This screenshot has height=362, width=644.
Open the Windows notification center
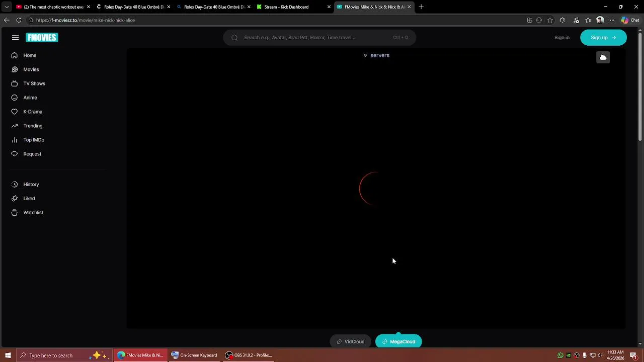pos(634,355)
